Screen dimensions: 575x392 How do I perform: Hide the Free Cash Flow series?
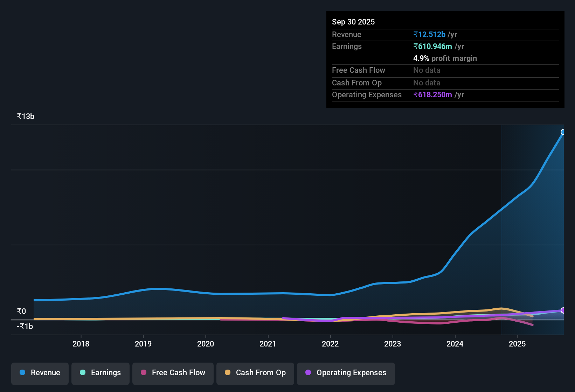[x=173, y=373]
